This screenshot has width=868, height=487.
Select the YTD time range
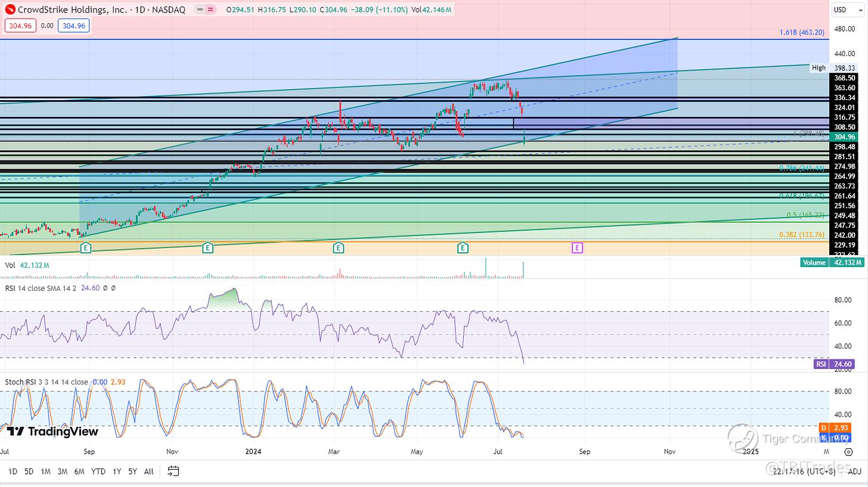point(98,472)
